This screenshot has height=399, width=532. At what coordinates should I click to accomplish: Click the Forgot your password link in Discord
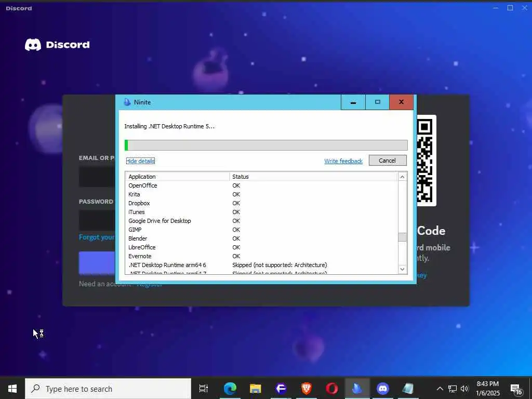tap(97, 237)
